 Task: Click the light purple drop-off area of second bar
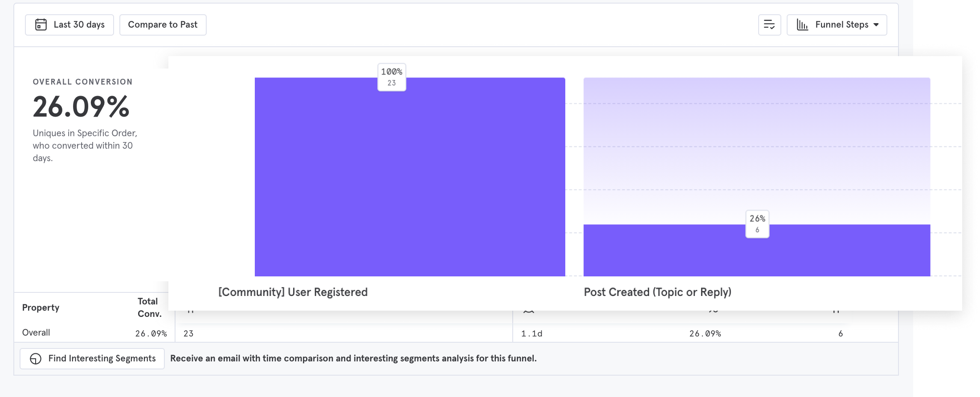click(757, 151)
